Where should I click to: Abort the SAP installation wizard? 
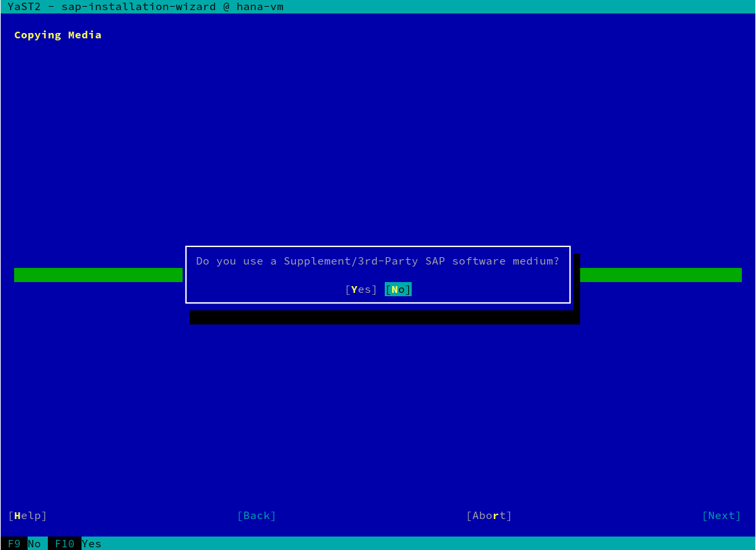(x=489, y=516)
